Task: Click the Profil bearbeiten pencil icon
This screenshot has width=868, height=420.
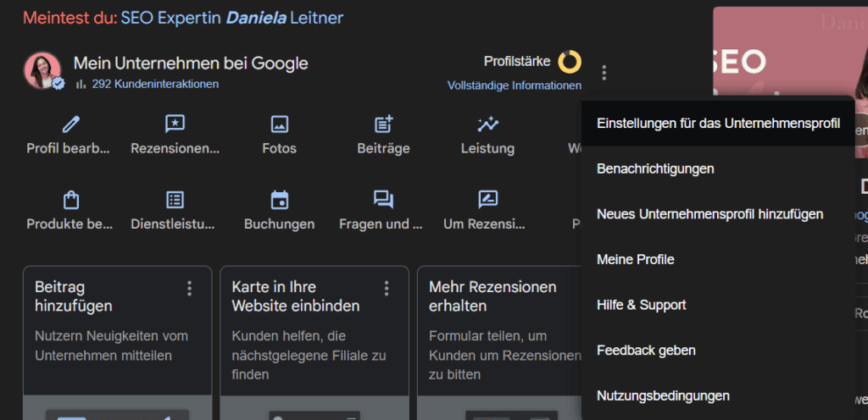Action: 71,124
